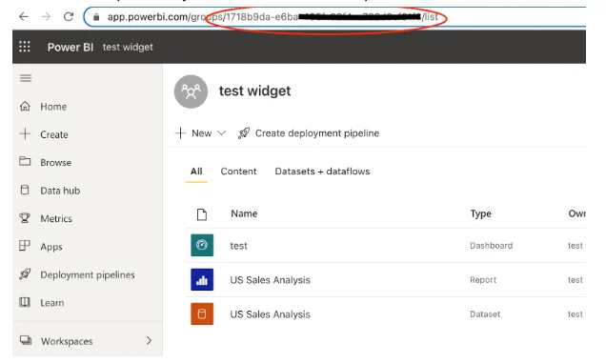606x364 pixels.
Task: Switch to the Content tab
Action: tap(238, 172)
